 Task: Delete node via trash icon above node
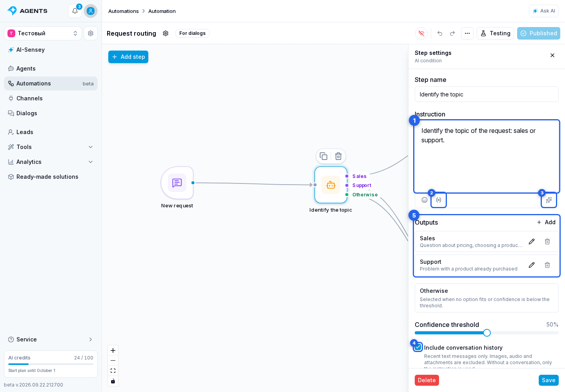[338, 156]
